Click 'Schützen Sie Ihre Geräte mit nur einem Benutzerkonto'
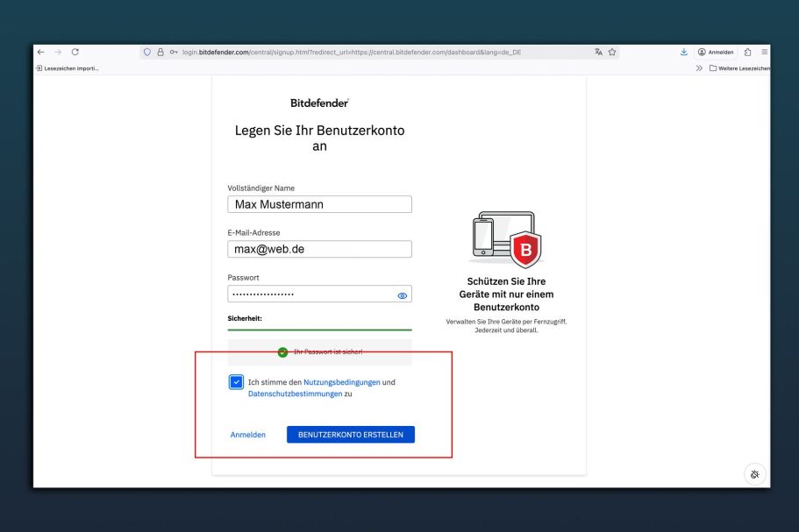Viewport: 799px width, 532px height. point(506,294)
